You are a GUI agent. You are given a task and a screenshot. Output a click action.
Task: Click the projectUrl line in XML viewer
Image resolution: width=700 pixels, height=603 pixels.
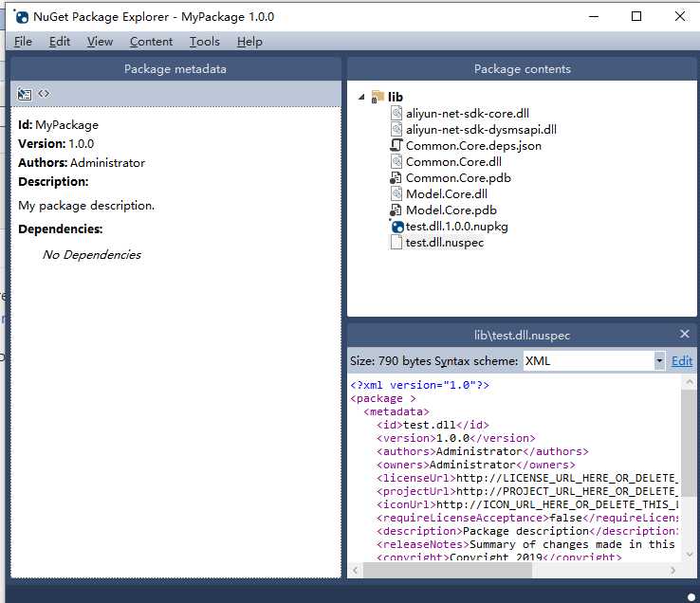point(527,491)
